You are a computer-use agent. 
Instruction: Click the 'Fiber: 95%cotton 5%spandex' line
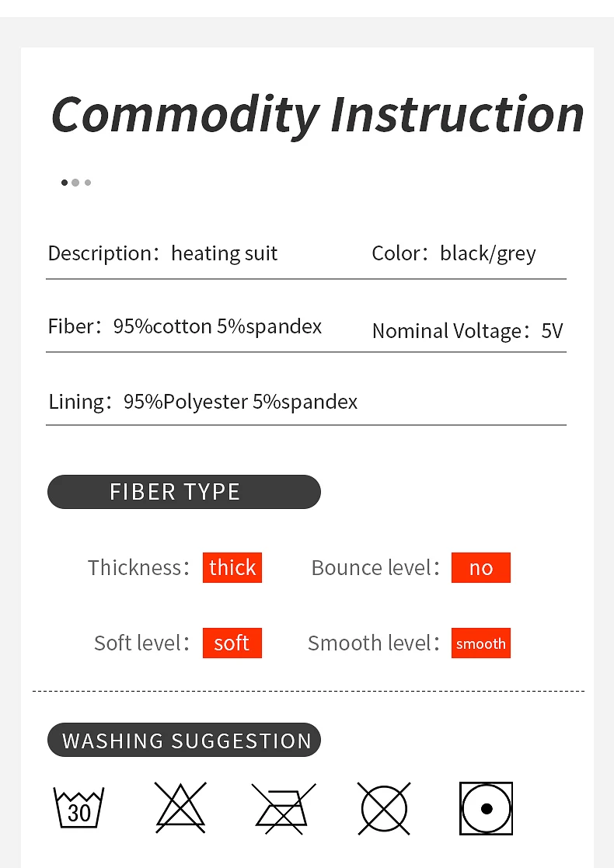[185, 326]
